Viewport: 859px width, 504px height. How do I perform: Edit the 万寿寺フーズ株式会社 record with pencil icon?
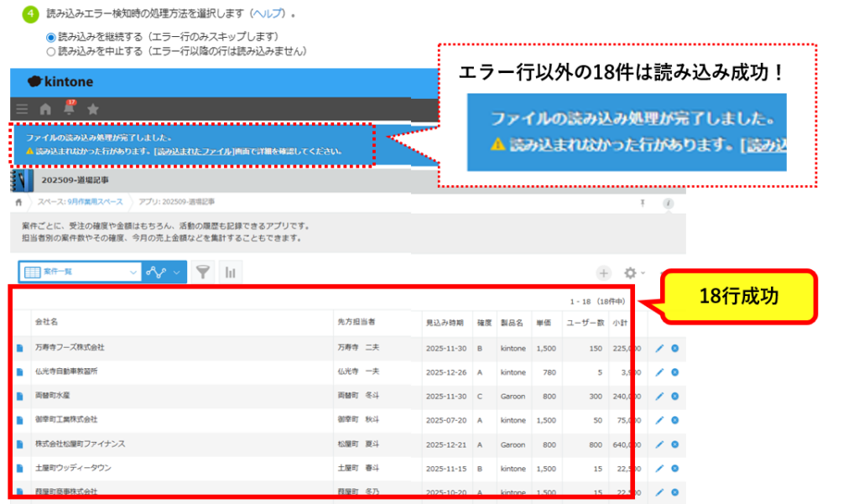click(x=659, y=347)
